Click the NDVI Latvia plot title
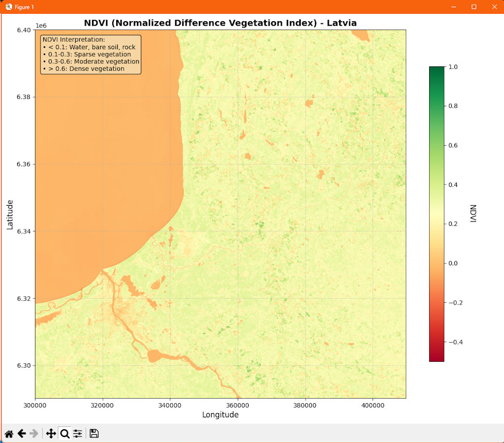The image size is (504, 443). [220, 23]
